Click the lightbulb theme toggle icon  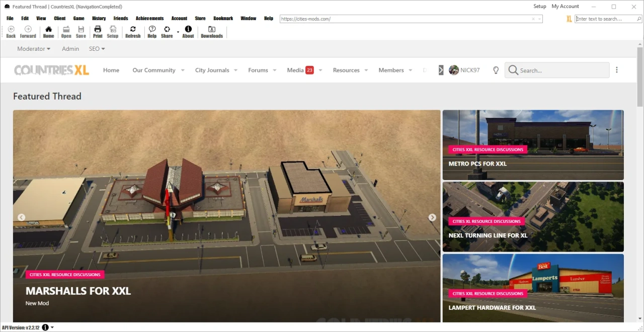click(x=496, y=70)
